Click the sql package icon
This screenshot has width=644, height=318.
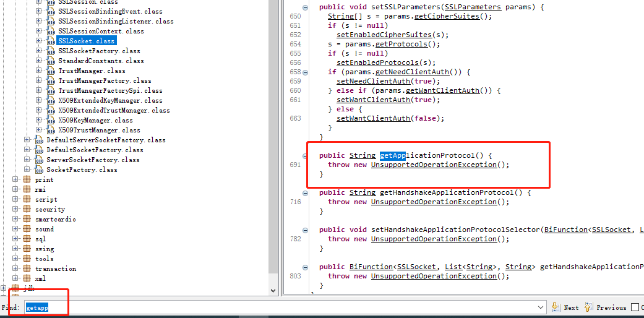[x=27, y=239]
